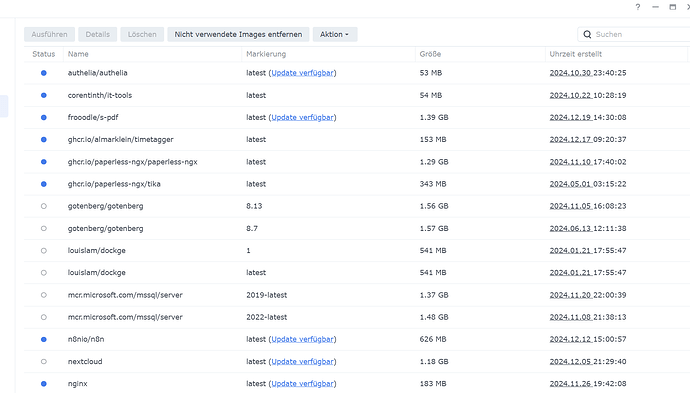Select the ghcr.io/paperless-ngx/paperless-ngx image name

click(132, 162)
